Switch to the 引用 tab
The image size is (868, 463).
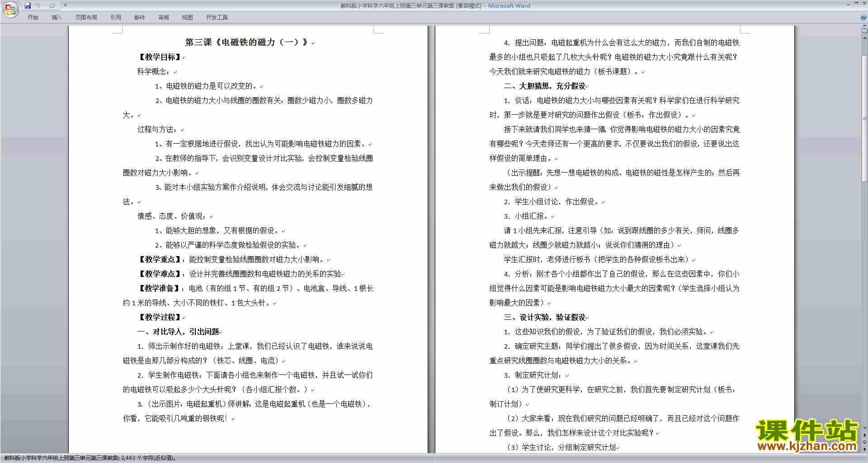click(116, 18)
